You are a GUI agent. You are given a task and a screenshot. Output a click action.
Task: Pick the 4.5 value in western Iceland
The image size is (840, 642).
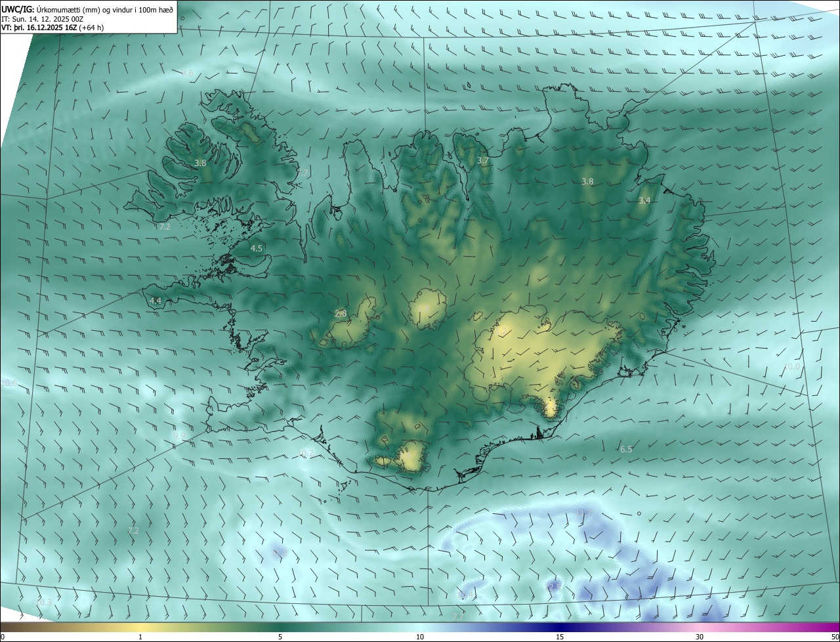pyautogui.click(x=257, y=248)
